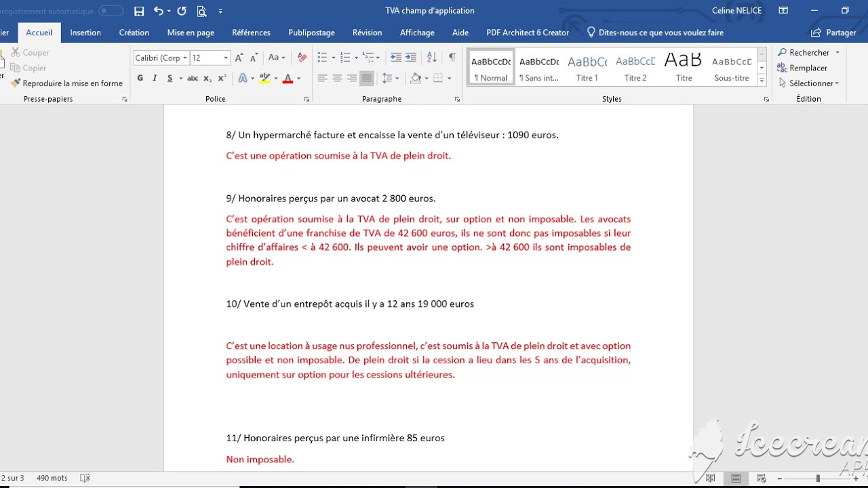Save the document with the floppy disk icon
Viewport: 868px width, 488px height.
pos(139,11)
